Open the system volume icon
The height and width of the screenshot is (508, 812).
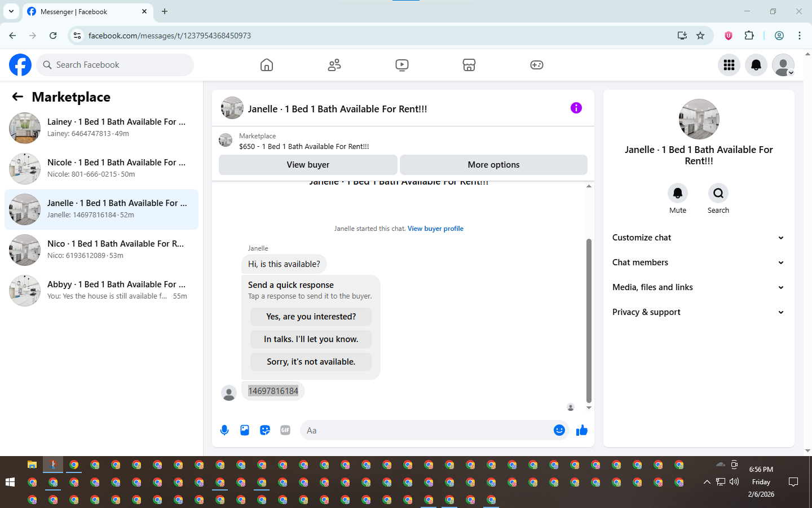click(x=734, y=482)
